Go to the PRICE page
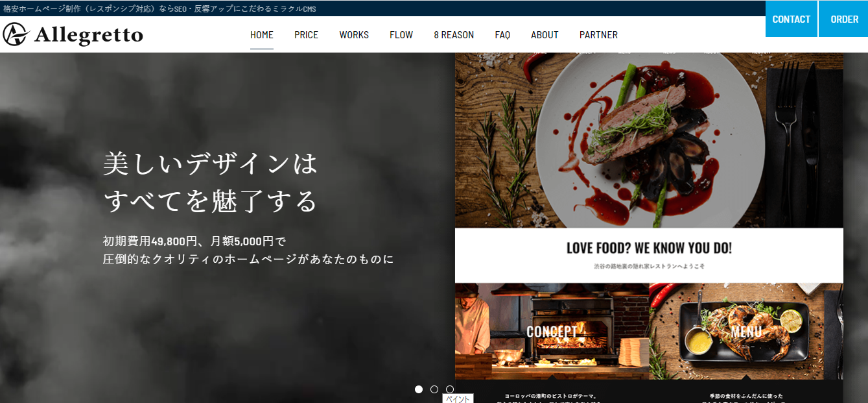The image size is (868, 403). point(306,35)
